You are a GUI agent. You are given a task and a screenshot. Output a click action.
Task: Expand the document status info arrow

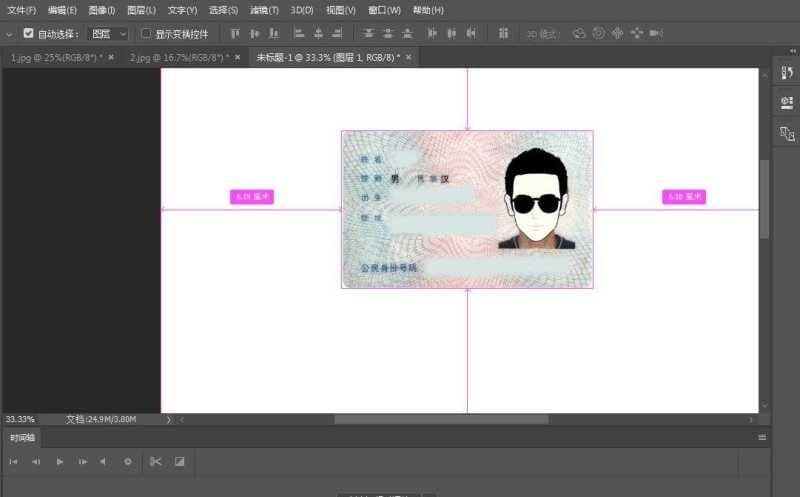pos(168,419)
